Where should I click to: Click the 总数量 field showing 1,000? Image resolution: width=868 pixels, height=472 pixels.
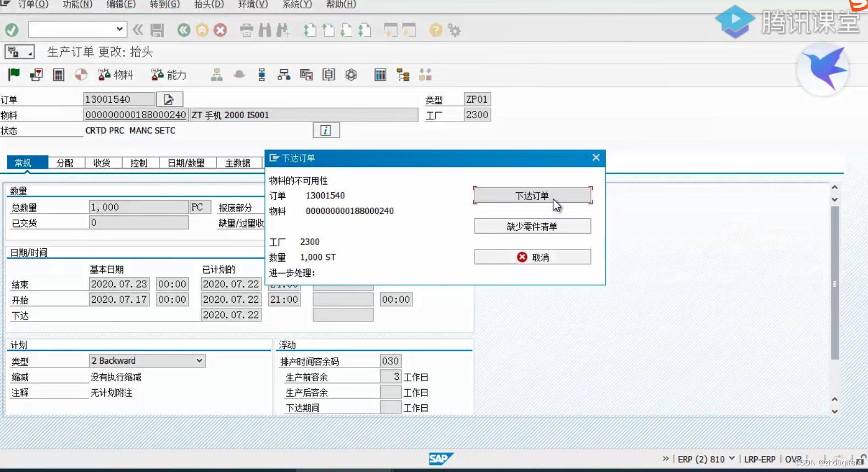[x=138, y=207]
